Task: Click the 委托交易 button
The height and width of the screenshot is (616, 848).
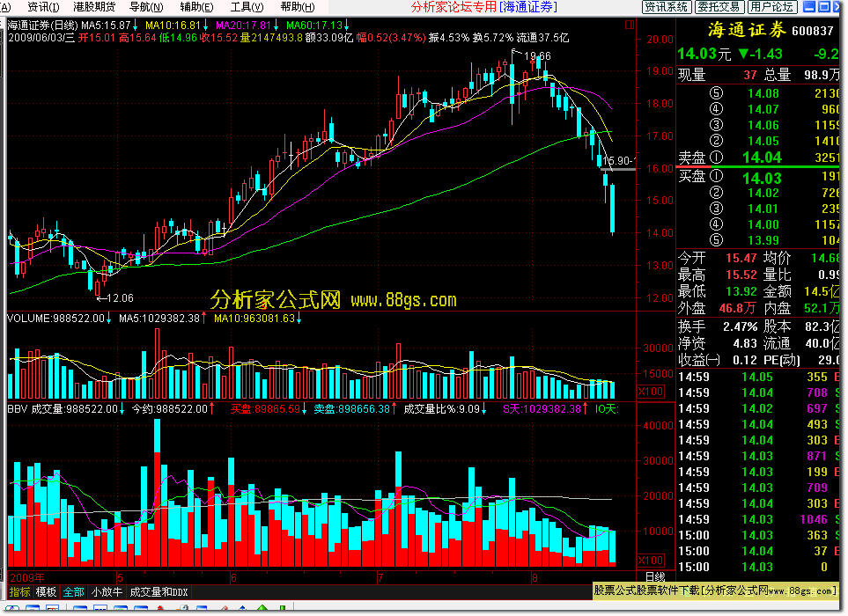Action: [719, 7]
